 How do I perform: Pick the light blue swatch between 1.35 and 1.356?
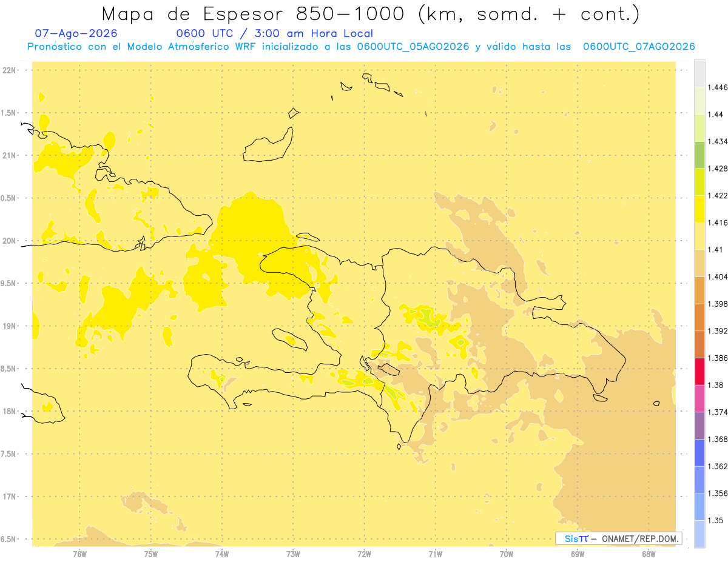click(699, 507)
